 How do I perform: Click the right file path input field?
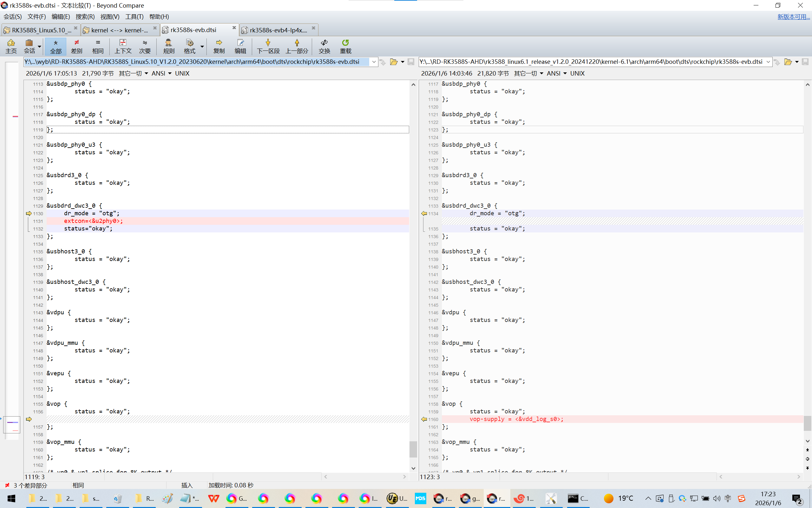pos(592,62)
